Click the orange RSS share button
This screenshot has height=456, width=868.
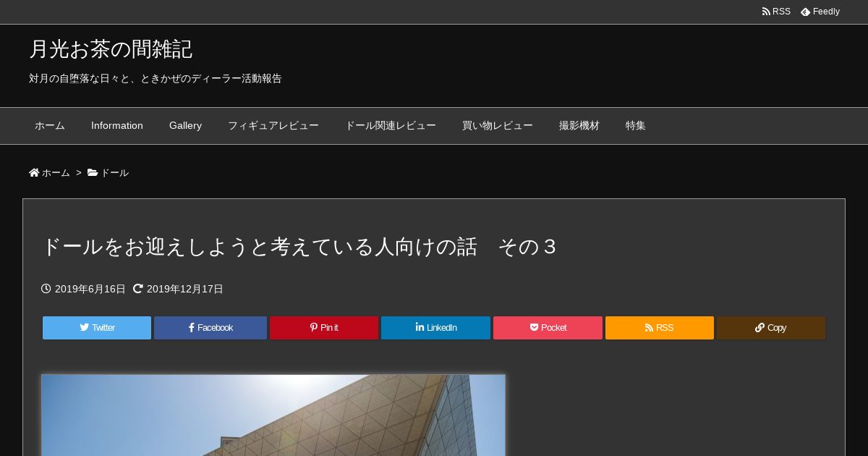(660, 328)
